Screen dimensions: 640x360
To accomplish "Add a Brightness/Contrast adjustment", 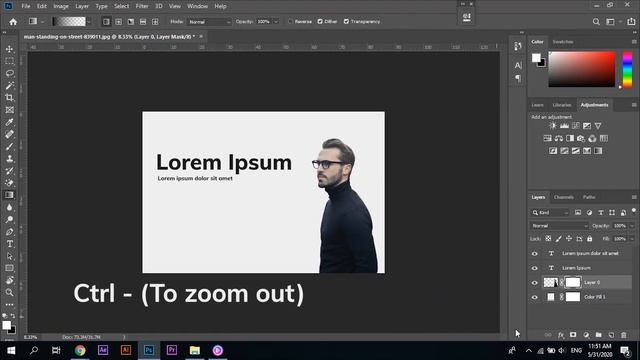I will pyautogui.click(x=553, y=126).
